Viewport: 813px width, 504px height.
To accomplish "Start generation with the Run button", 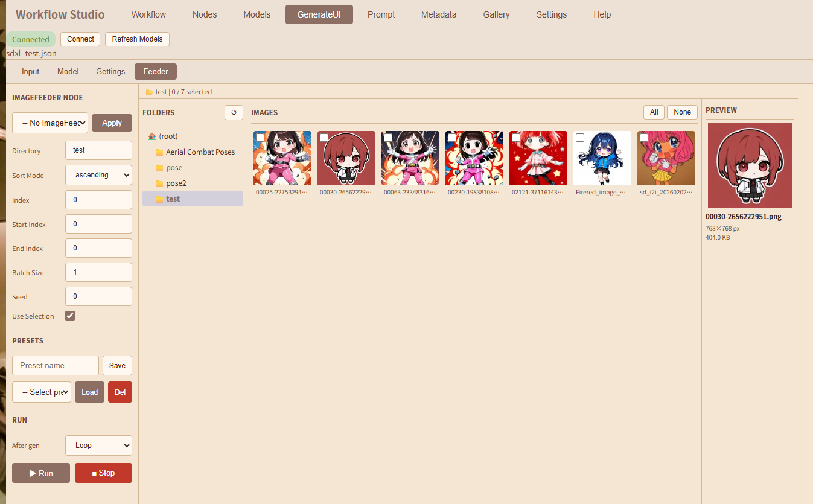I will [41, 473].
